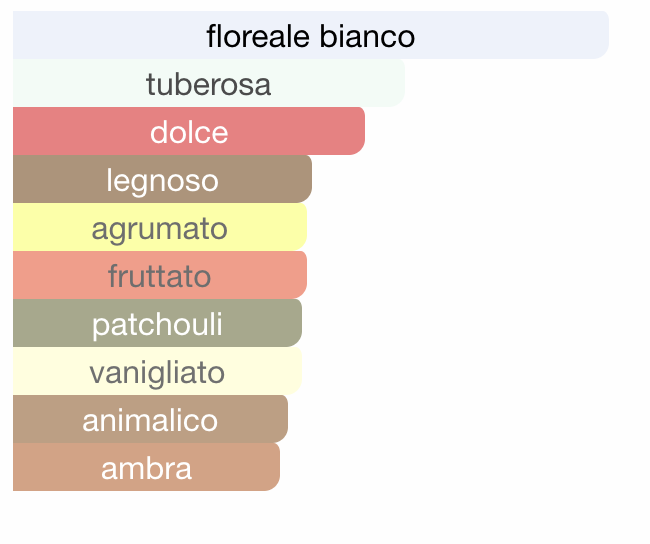
Task: Click the "floreale bianco" text label
Action: [311, 36]
